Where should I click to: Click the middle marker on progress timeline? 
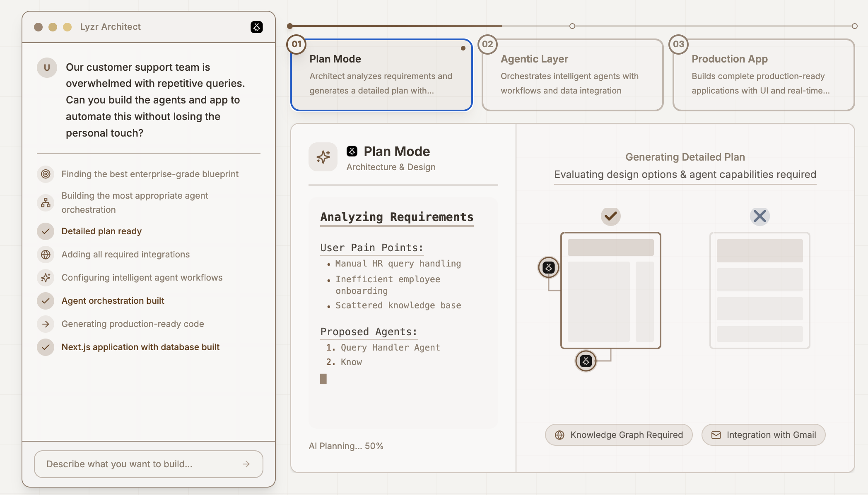click(x=572, y=26)
